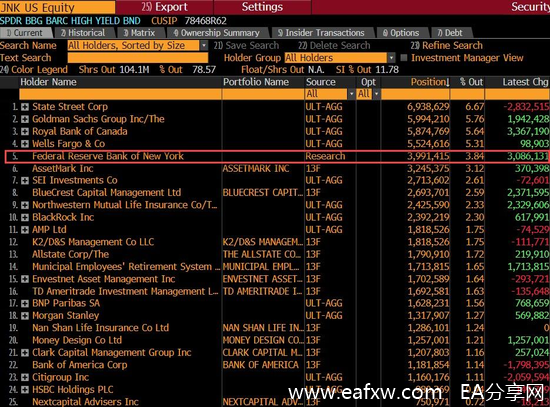Open the Source filter All dropdown

pyautogui.click(x=351, y=94)
